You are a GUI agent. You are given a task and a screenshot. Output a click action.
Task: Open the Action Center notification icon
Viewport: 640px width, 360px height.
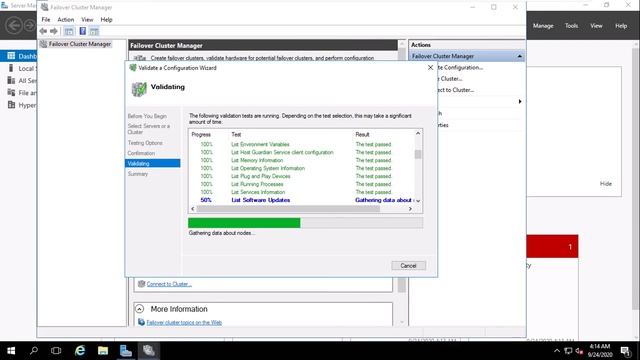pyautogui.click(x=626, y=351)
